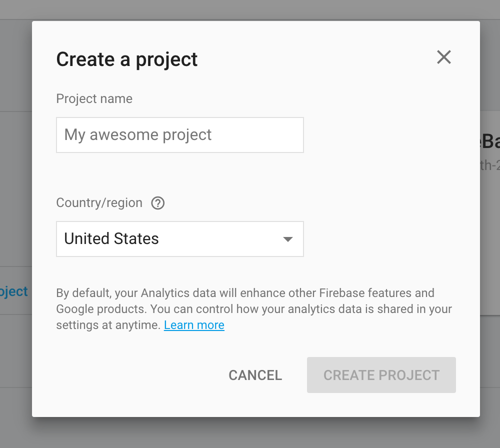Screen dimensions: 500x448
Task: Click the dimmed backdrop left of the dialog
Action: (15, 200)
